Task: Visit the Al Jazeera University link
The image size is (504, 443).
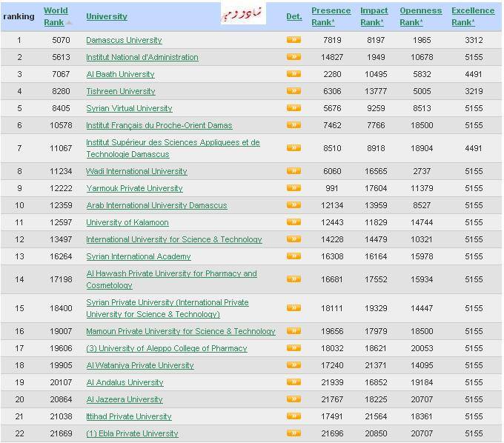Action: (x=125, y=399)
